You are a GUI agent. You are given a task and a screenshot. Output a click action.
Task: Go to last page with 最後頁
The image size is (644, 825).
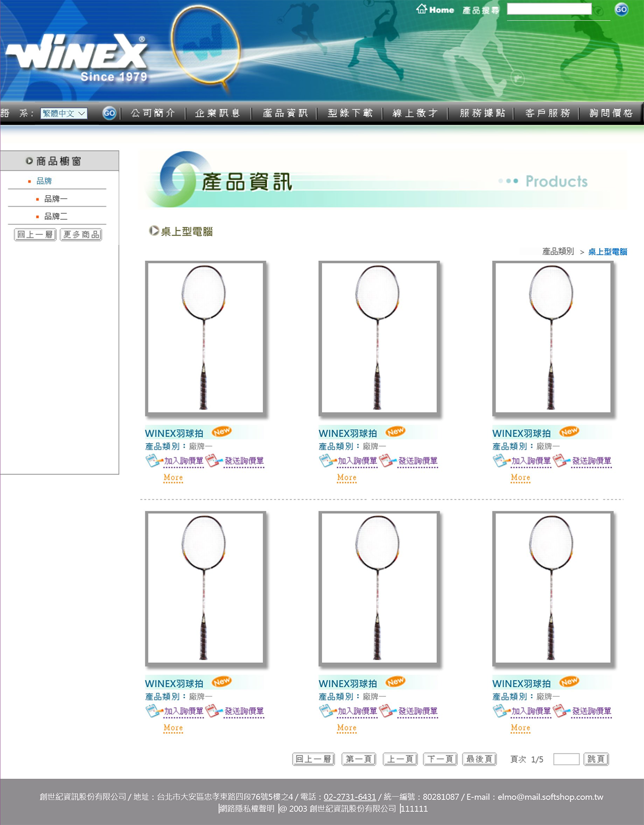[479, 759]
